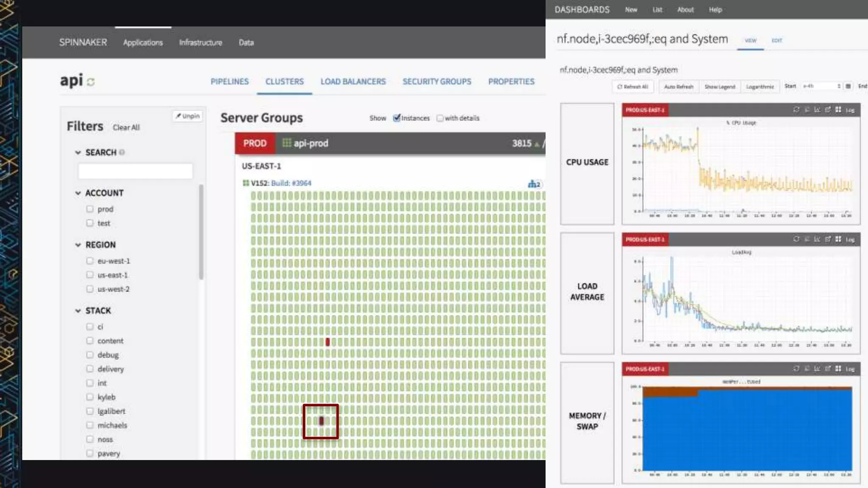868x488 pixels.
Task: Switch to the PIPELINES tab
Action: 229,81
